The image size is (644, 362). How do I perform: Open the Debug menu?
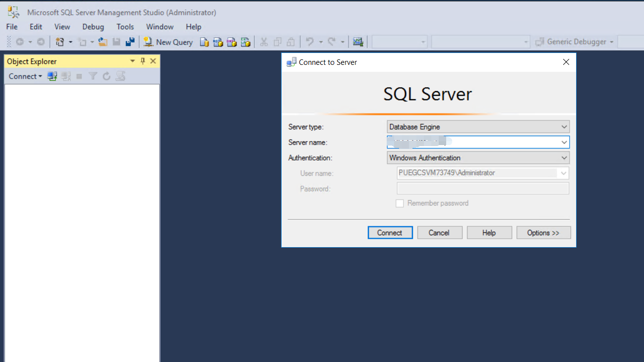pyautogui.click(x=93, y=27)
